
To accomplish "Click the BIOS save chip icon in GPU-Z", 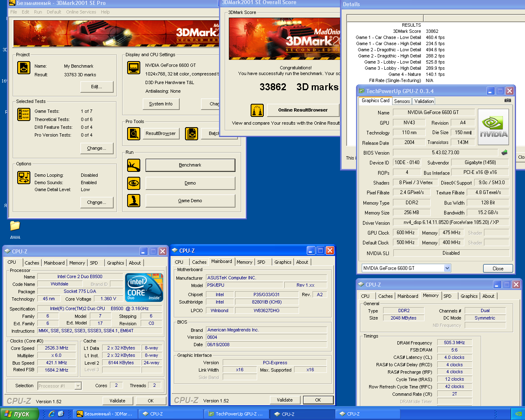I will pos(504,153).
